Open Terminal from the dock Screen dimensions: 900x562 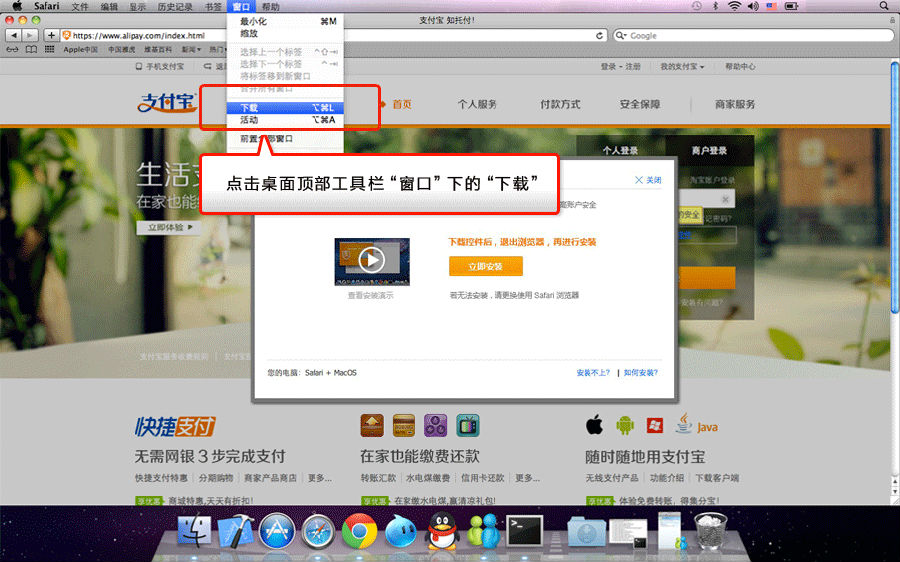pyautogui.click(x=524, y=531)
